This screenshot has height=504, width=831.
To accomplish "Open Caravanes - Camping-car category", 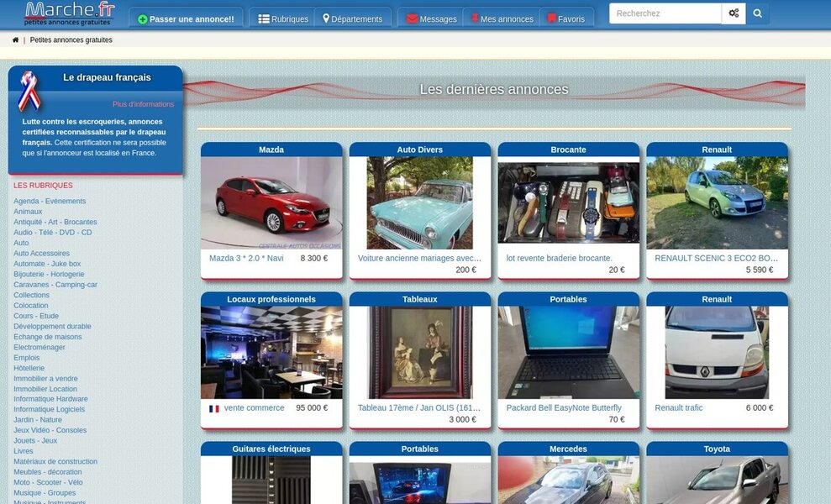I will coord(55,285).
